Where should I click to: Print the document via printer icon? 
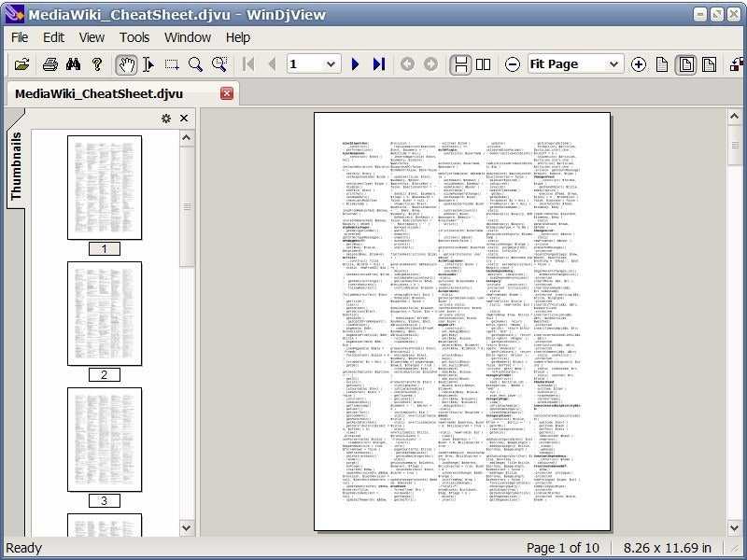click(x=50, y=64)
